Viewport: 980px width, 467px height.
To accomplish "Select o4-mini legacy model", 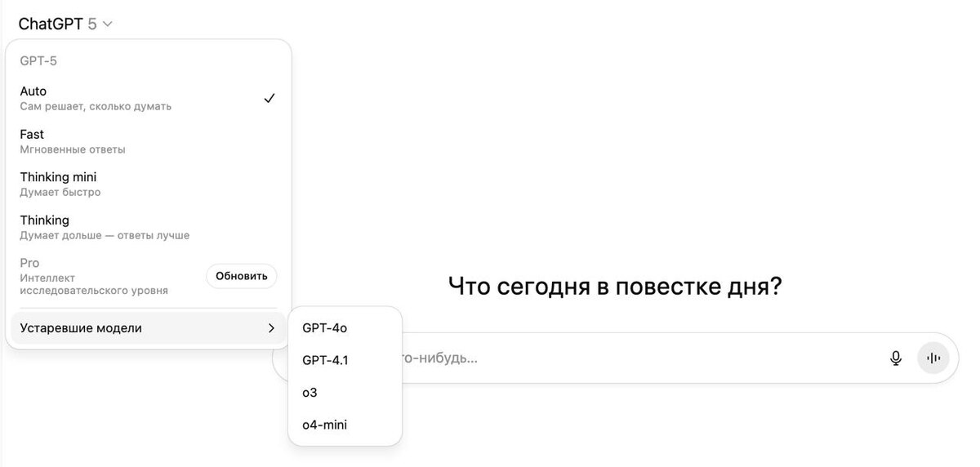I will click(345, 425).
